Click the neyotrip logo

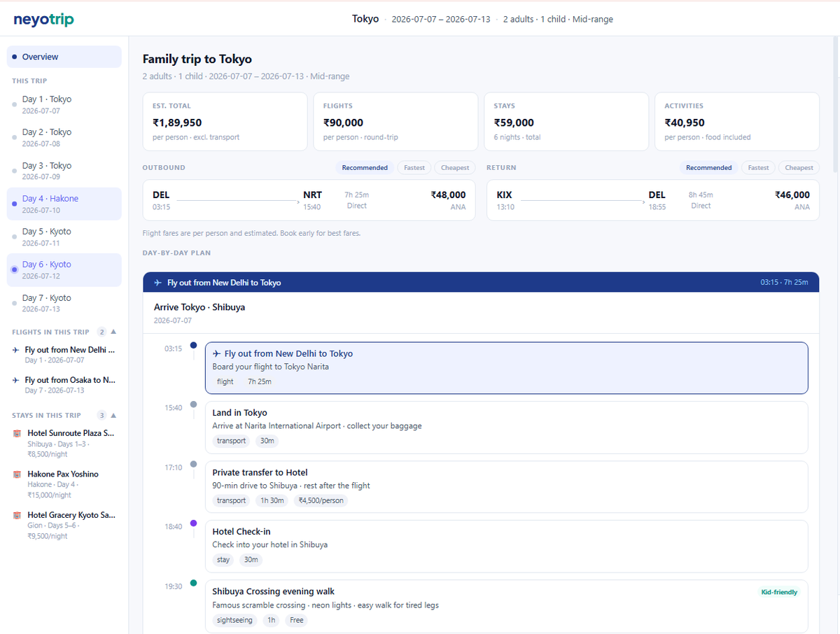[43, 19]
